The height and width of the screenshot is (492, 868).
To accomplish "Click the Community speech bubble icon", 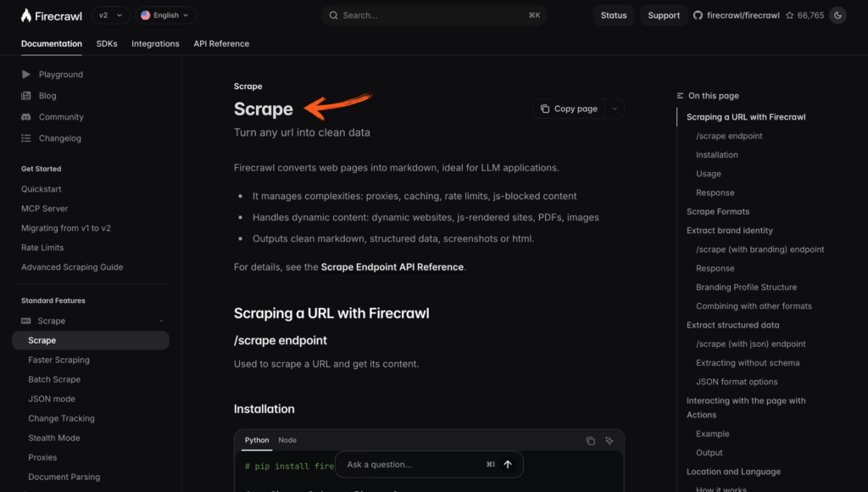I will coord(25,116).
